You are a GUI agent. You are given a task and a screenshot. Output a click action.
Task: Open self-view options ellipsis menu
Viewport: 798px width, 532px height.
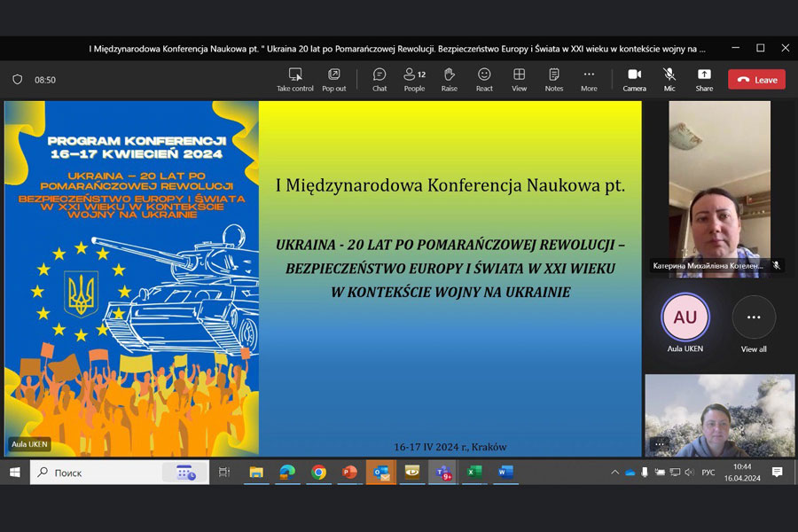pos(659,443)
